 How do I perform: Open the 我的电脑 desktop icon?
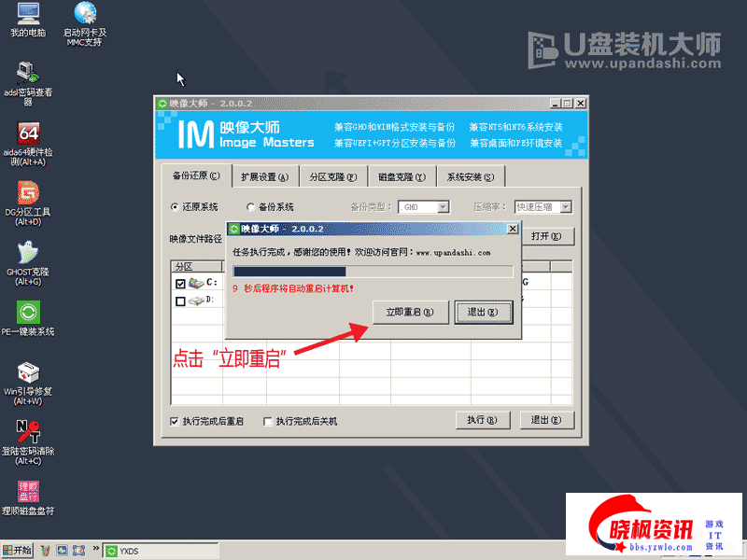28,15
